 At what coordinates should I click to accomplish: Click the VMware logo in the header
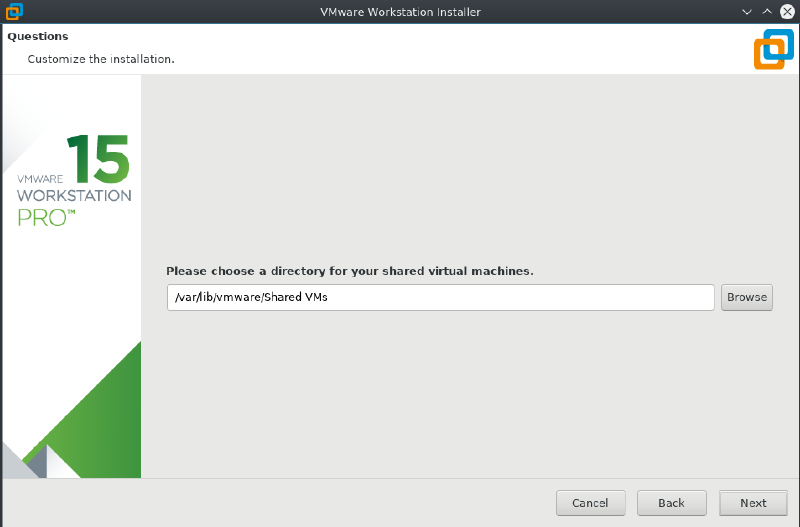pyautogui.click(x=773, y=48)
